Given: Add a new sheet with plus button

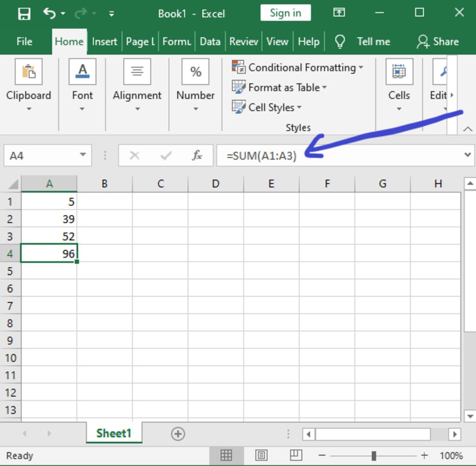Looking at the screenshot, I should (178, 433).
